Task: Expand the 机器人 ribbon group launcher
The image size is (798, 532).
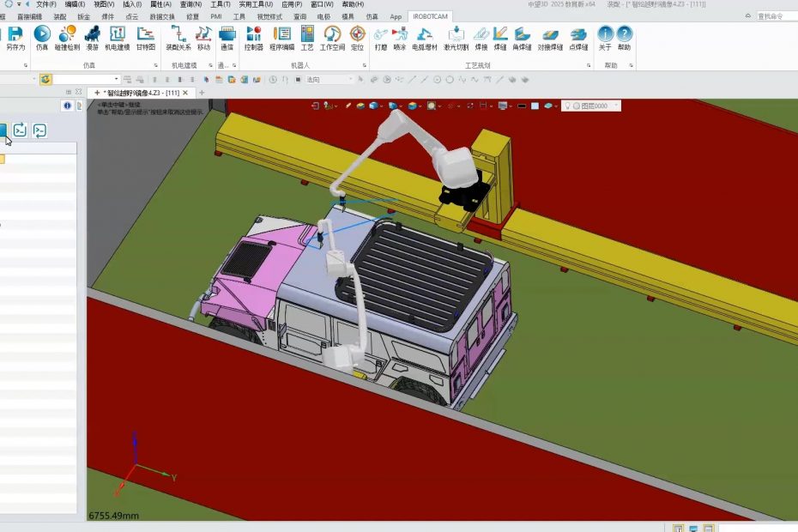Action: (x=366, y=65)
